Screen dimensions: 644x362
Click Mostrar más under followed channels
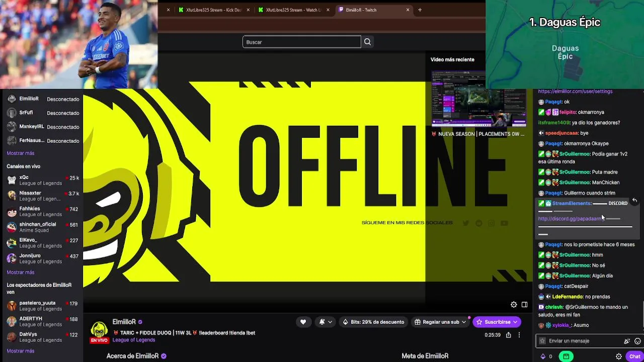(21, 153)
